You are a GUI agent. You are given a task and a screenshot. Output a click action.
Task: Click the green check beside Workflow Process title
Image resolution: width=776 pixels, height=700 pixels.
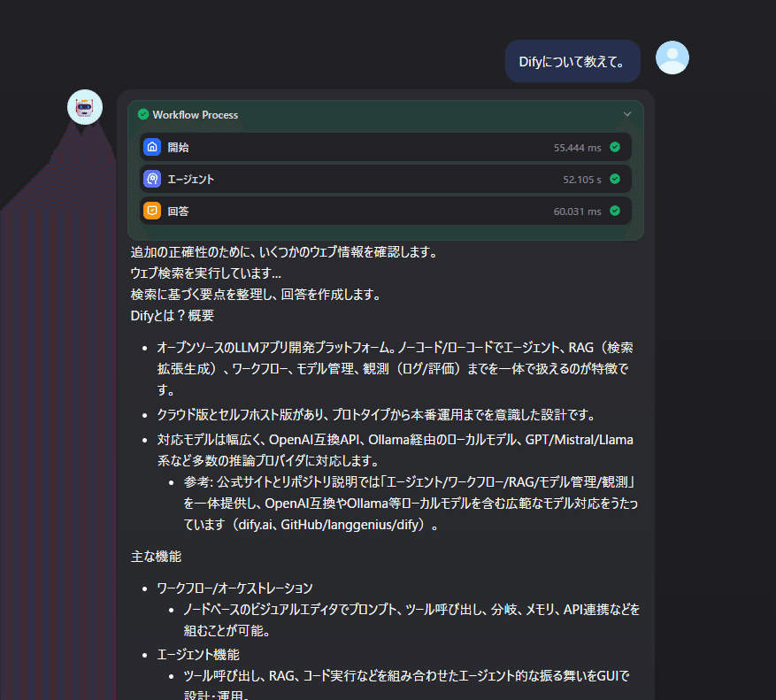coord(141,114)
